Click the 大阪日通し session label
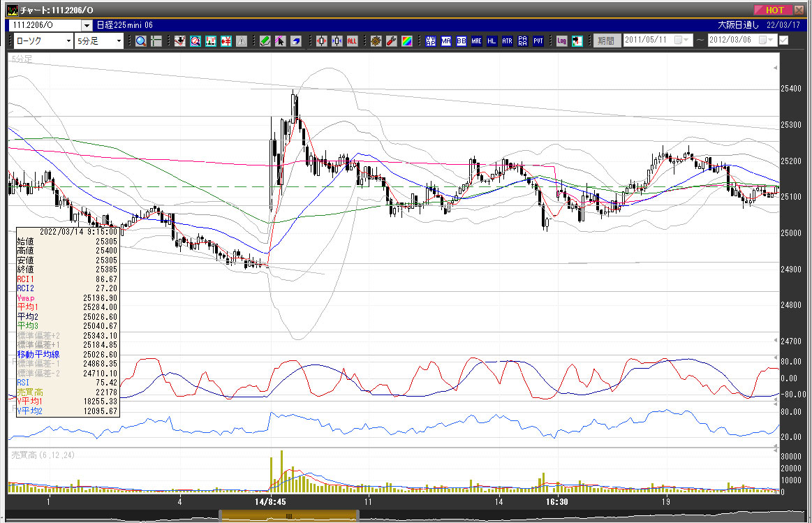This screenshot has width=812, height=523. pyautogui.click(x=739, y=25)
